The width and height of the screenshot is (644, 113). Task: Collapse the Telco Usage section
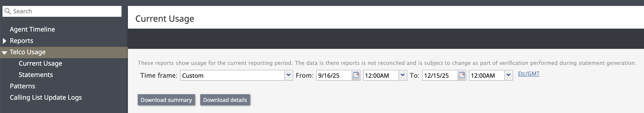tap(4, 52)
